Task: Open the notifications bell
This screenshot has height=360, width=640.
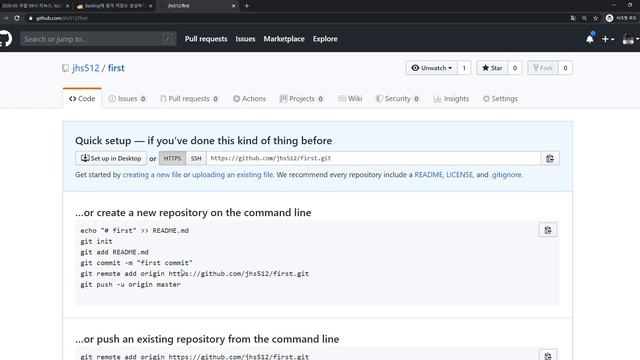Action: click(x=590, y=39)
